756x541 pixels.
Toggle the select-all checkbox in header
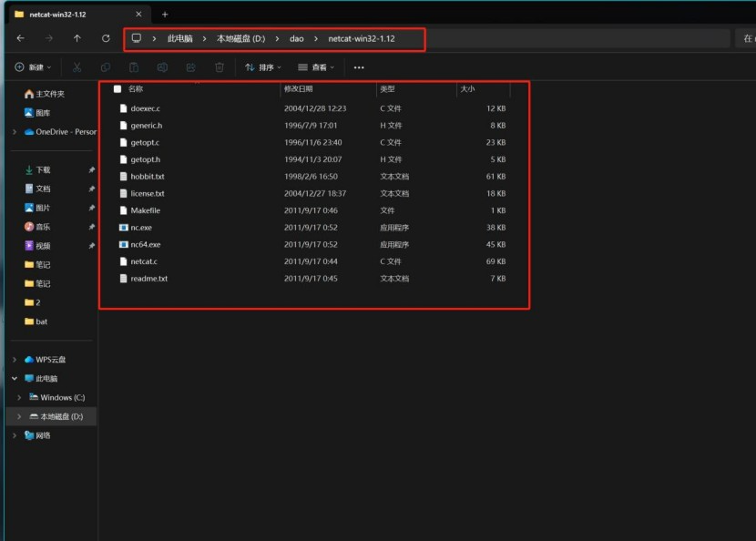tap(117, 88)
